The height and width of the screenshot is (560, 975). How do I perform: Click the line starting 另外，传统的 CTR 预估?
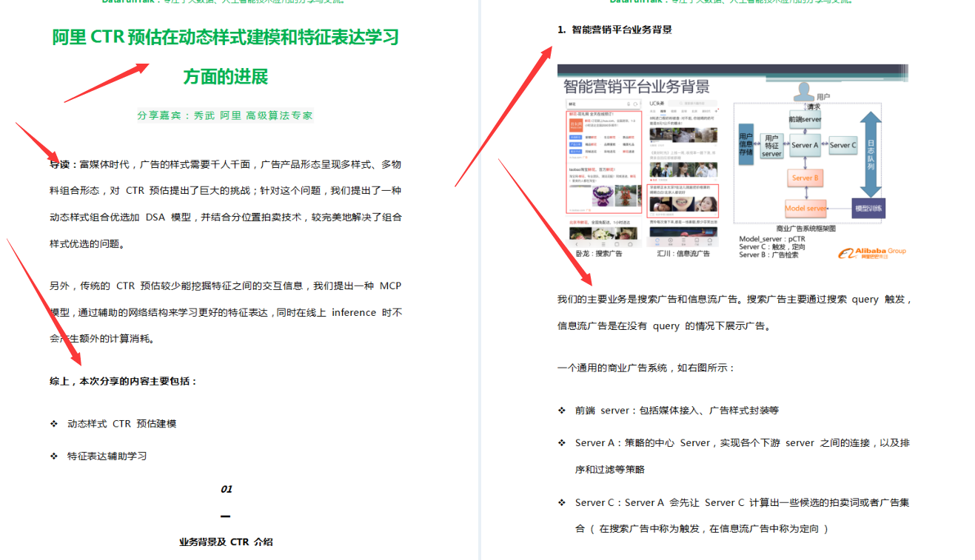coord(226,286)
